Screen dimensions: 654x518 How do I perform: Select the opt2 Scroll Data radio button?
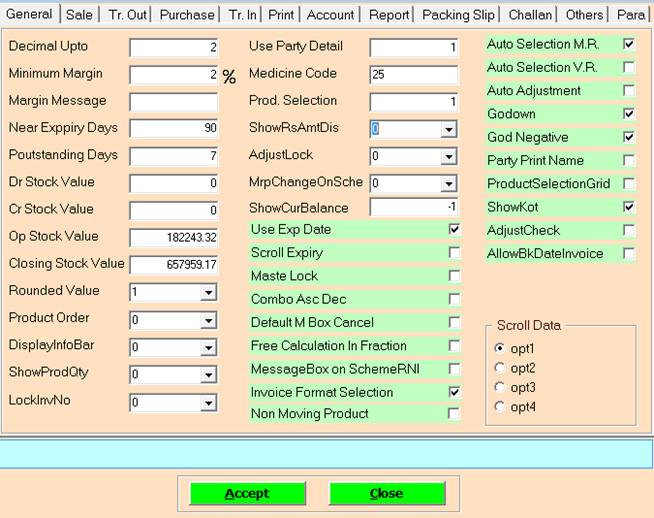point(500,367)
